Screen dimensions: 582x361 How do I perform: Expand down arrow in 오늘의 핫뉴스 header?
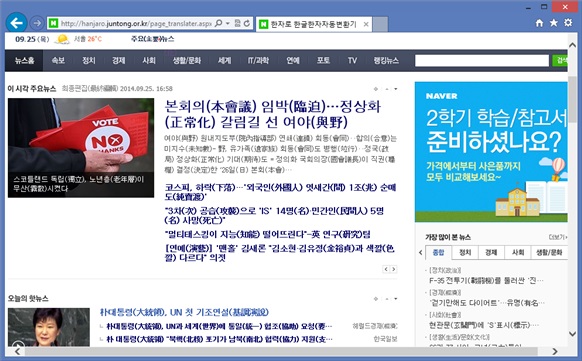[396, 299]
